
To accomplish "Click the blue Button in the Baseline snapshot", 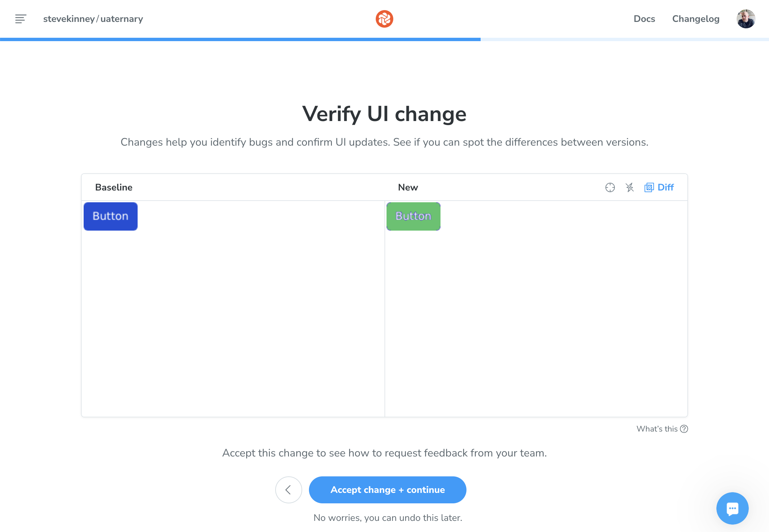I will 110,216.
